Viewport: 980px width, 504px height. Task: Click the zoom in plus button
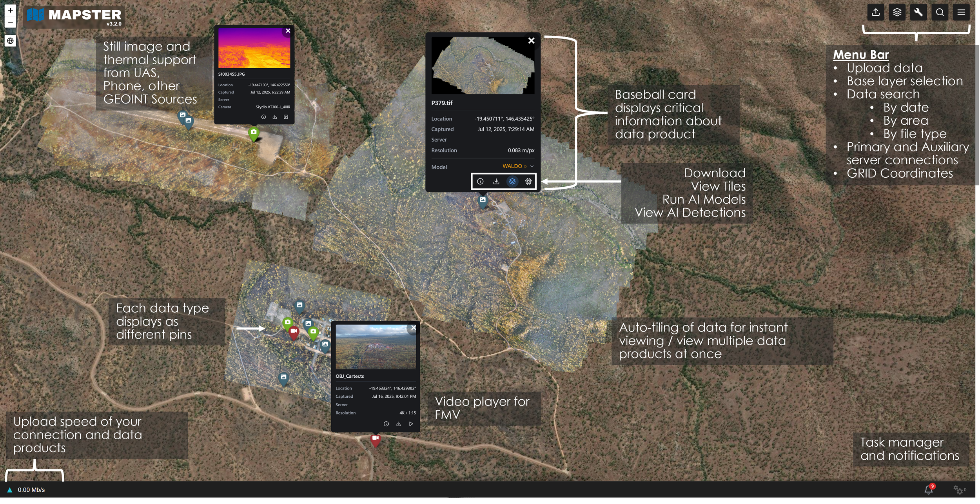click(11, 11)
